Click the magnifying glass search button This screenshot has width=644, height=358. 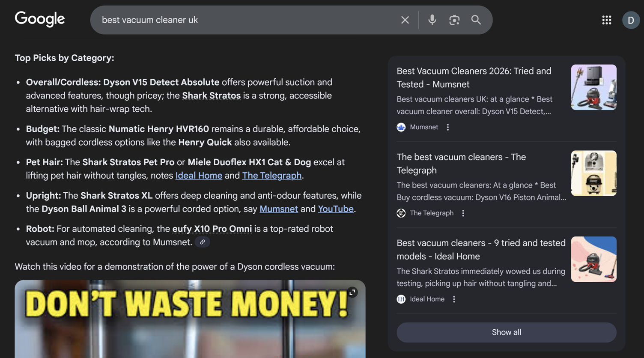point(476,20)
